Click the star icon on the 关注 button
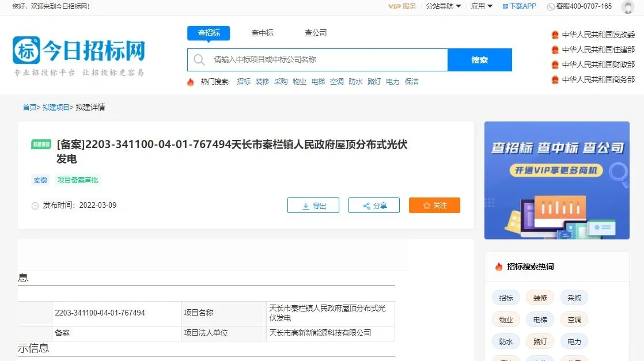This screenshot has width=644, height=361. 426,205
